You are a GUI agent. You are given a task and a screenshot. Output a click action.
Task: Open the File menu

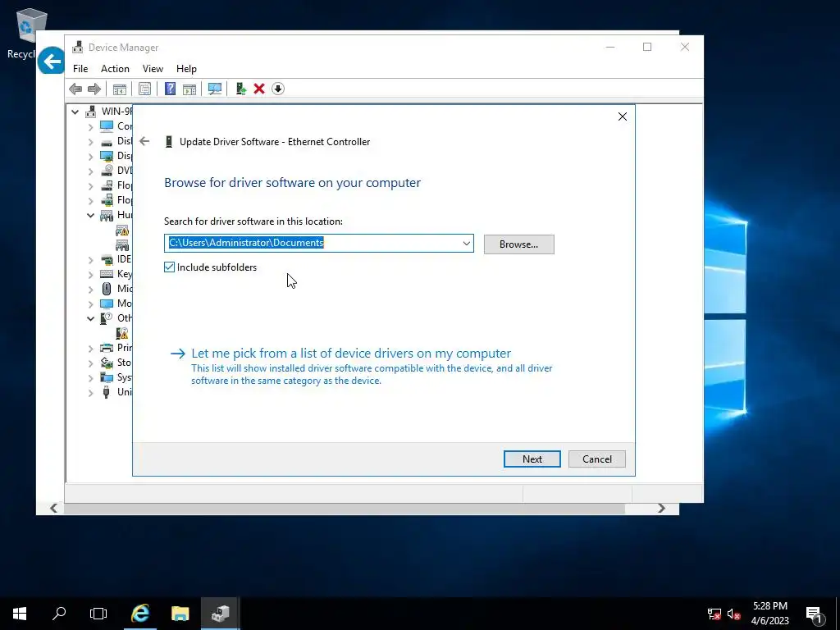point(80,69)
